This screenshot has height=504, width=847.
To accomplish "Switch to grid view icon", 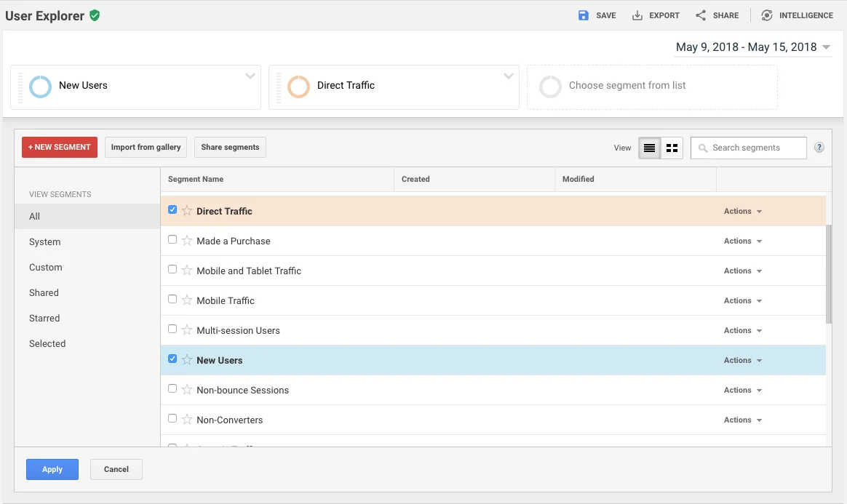I will (672, 148).
